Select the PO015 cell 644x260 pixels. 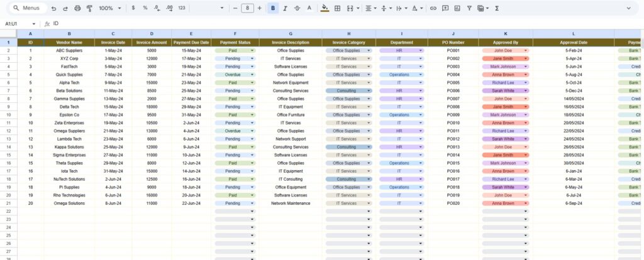pos(453,163)
